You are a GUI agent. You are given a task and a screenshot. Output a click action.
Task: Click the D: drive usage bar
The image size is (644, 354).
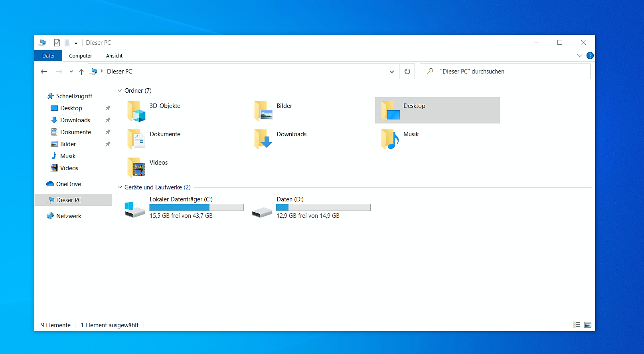(323, 207)
